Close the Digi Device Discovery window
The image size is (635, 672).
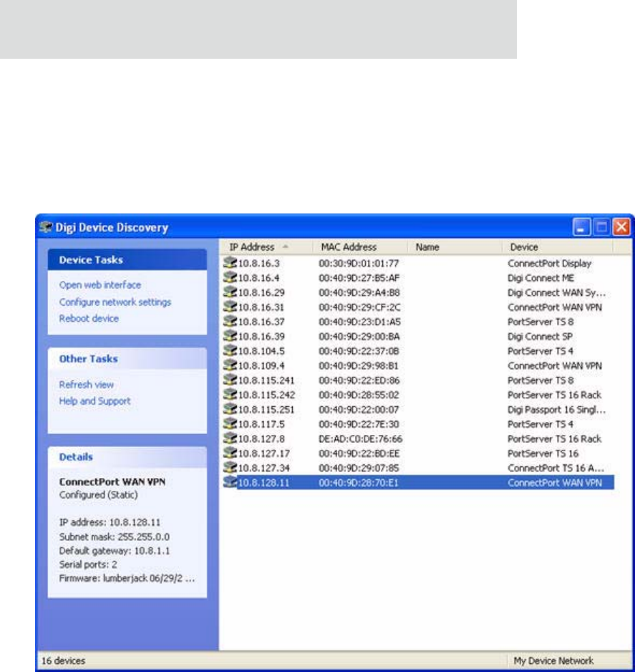[x=621, y=226]
